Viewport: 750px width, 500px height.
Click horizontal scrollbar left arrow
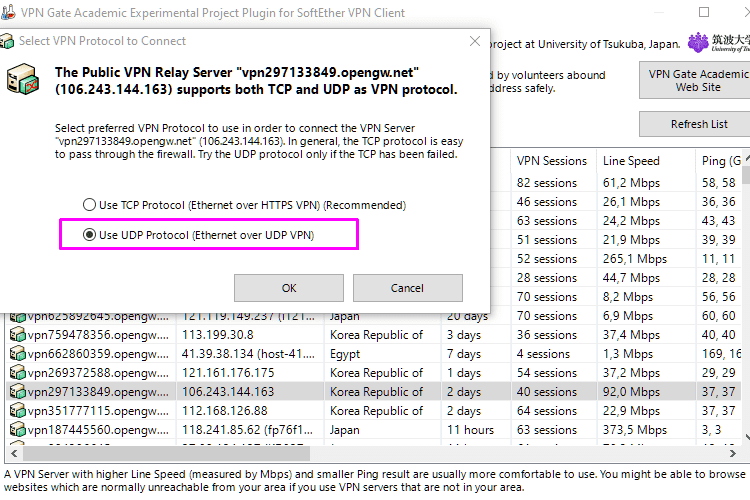[x=14, y=453]
